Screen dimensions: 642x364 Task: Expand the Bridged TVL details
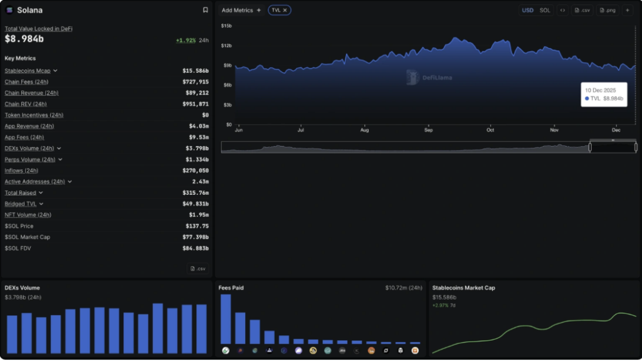(41, 204)
